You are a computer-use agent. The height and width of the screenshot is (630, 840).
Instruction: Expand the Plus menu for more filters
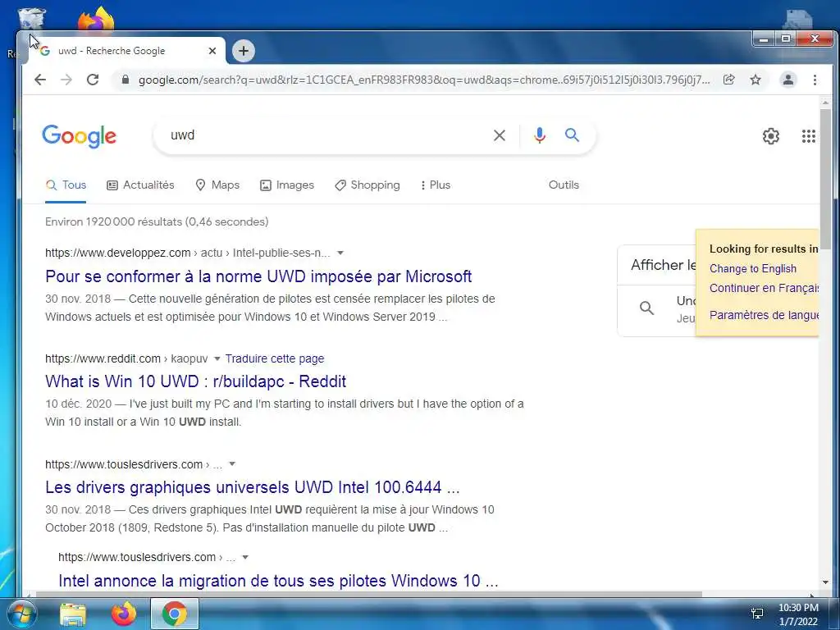[x=436, y=185]
